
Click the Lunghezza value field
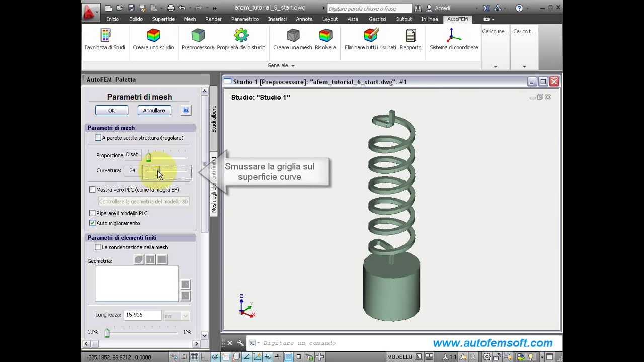142,315
